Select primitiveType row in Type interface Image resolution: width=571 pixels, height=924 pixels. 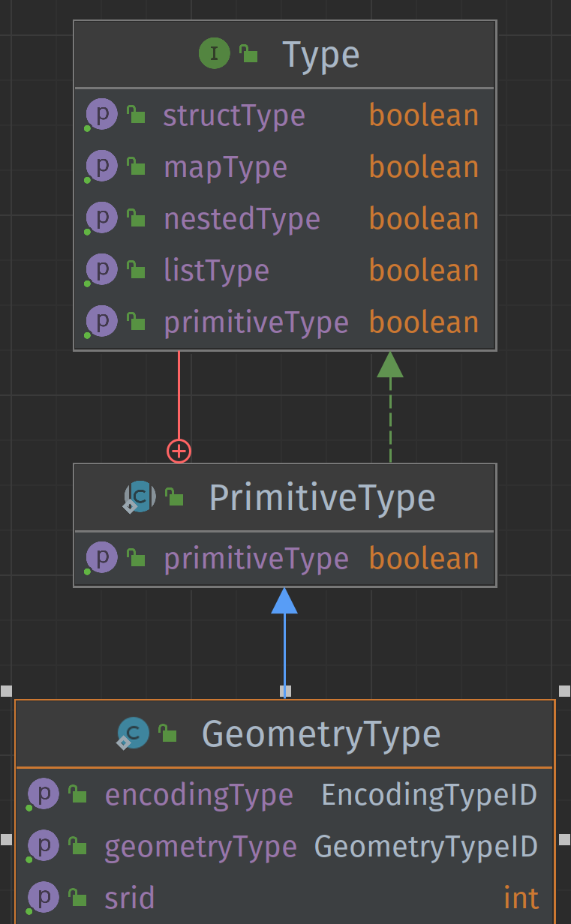click(285, 322)
